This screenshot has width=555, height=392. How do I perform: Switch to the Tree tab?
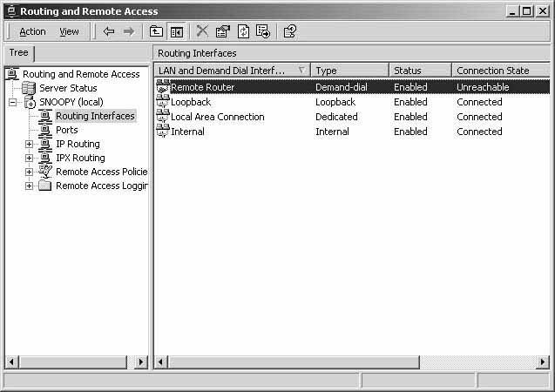point(18,53)
